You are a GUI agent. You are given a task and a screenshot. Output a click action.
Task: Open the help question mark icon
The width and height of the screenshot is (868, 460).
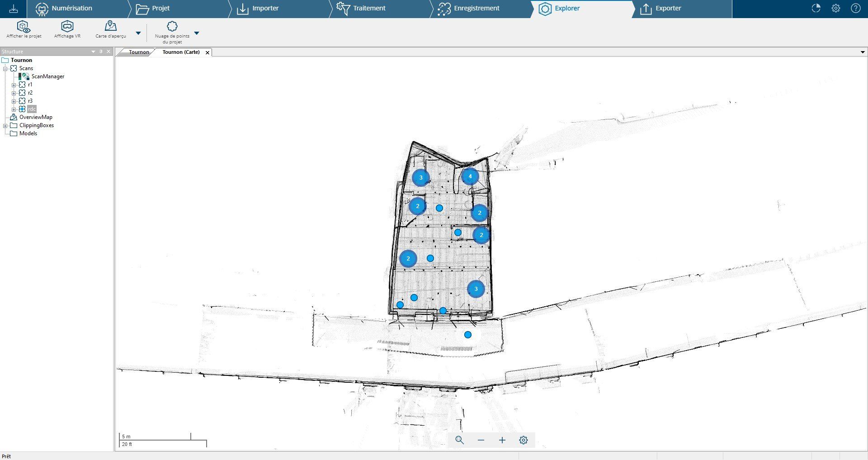click(x=856, y=8)
